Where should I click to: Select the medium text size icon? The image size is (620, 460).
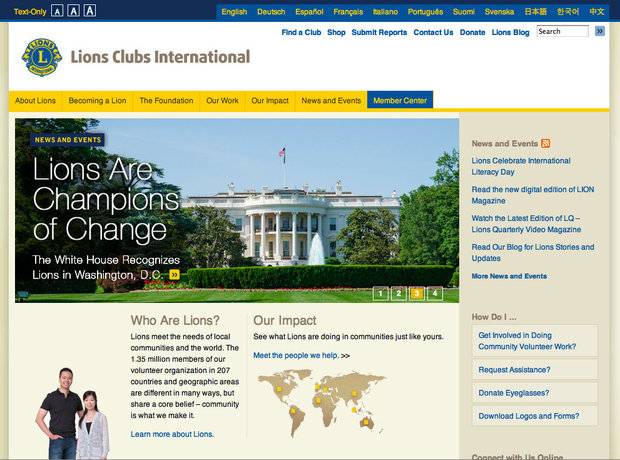[x=73, y=11]
